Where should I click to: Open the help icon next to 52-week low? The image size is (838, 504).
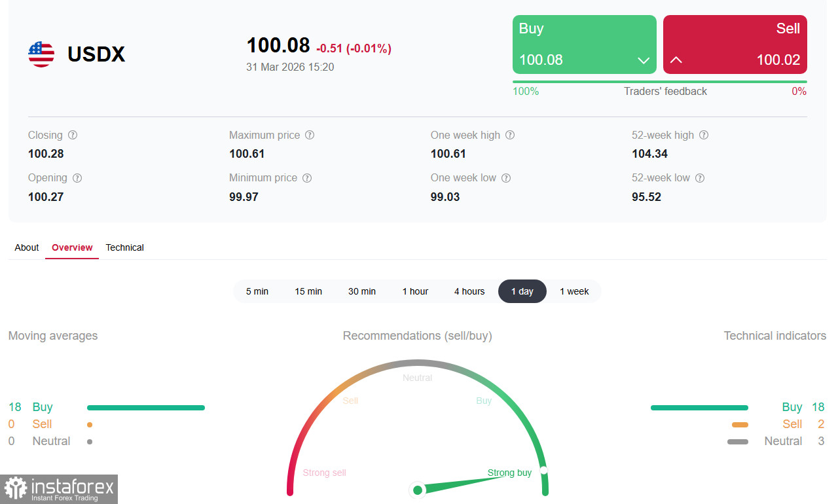click(700, 177)
